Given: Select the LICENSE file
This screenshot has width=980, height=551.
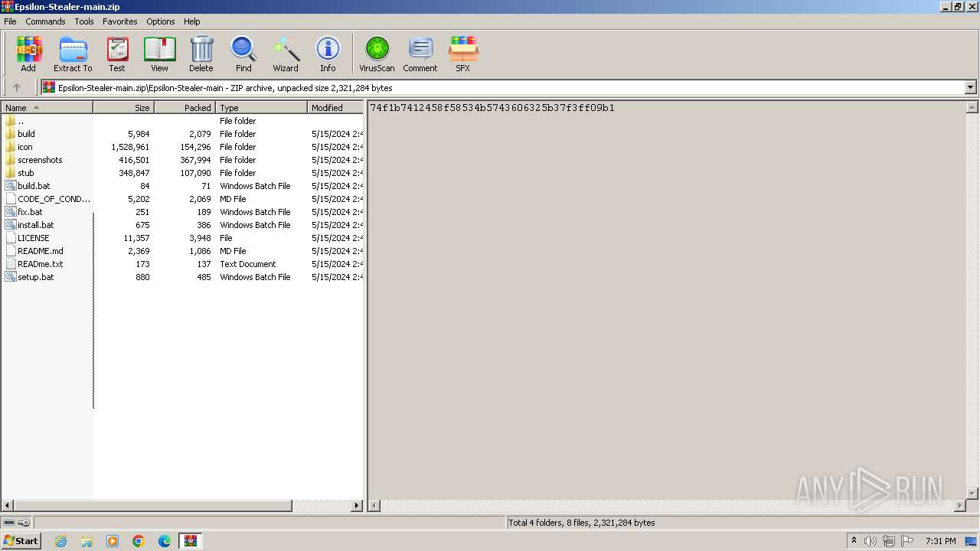Looking at the screenshot, I should pyautogui.click(x=28, y=238).
